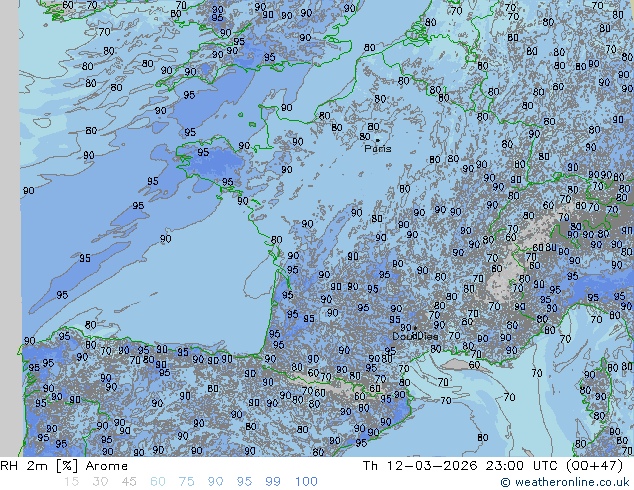Click the black dot marking Paris
This screenshot has height=490, width=634.
point(378,140)
